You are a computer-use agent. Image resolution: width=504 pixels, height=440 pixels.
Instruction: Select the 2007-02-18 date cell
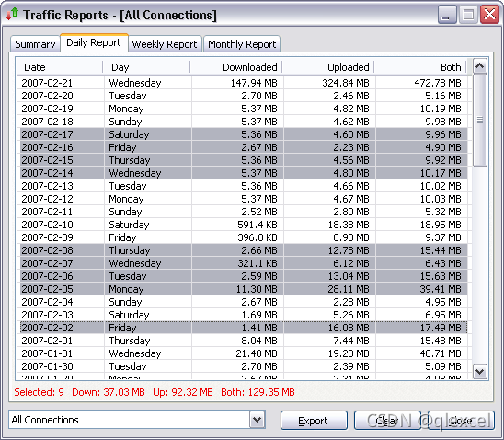pos(47,122)
